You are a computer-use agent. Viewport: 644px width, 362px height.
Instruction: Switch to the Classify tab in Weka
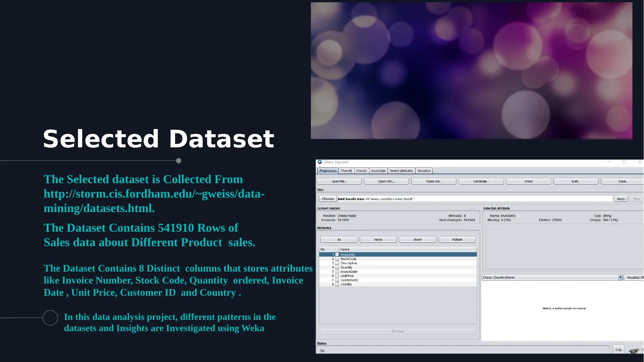point(346,171)
